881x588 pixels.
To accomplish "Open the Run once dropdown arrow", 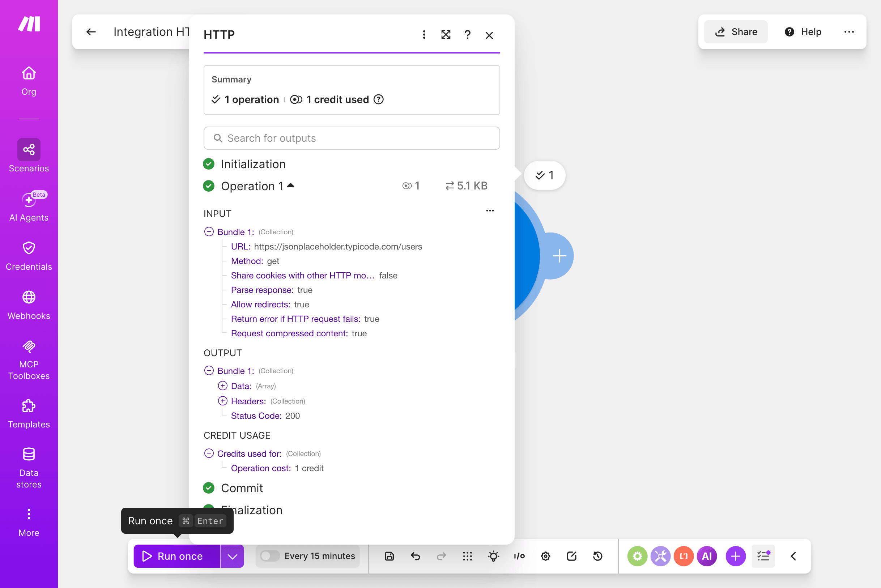I will coord(233,556).
